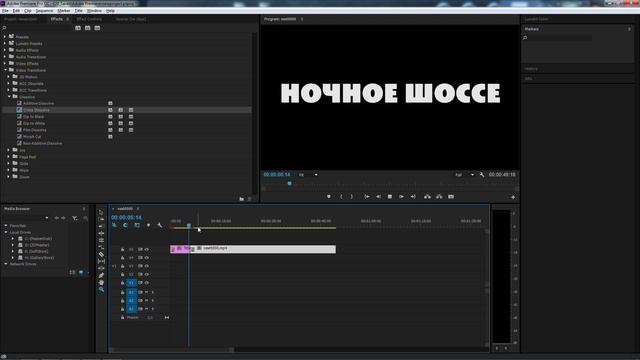
Task: Select the Track Select Forward tool
Action: tap(101, 219)
